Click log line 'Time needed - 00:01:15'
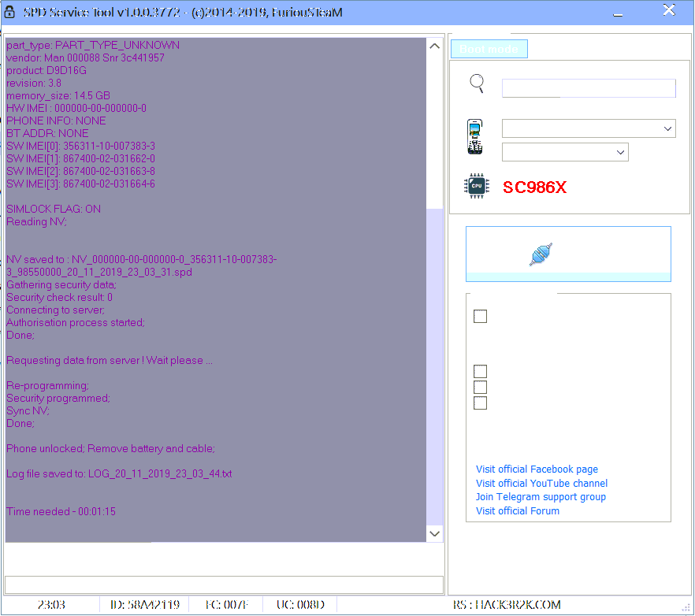 (61, 512)
